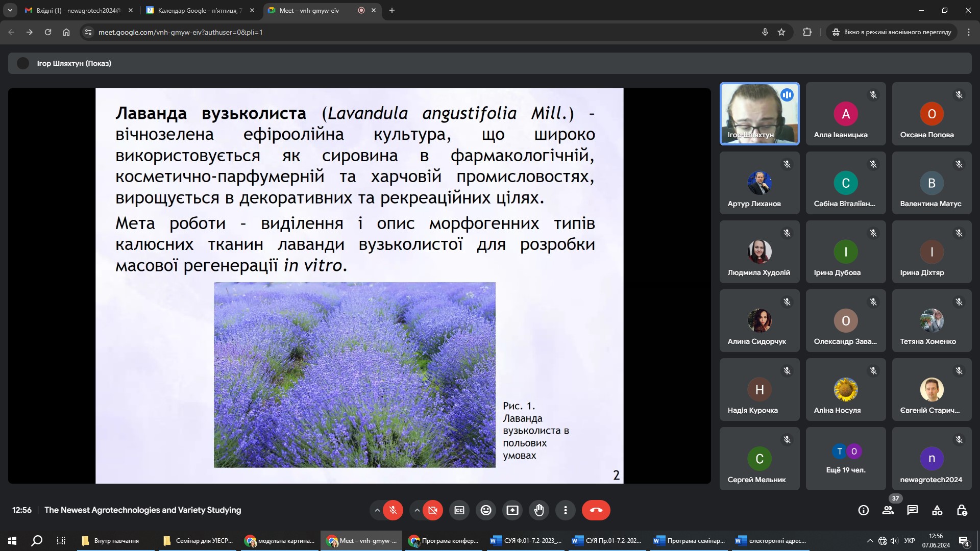
Task: Click Ігор Шляхтун video thumbnail
Action: (x=759, y=114)
